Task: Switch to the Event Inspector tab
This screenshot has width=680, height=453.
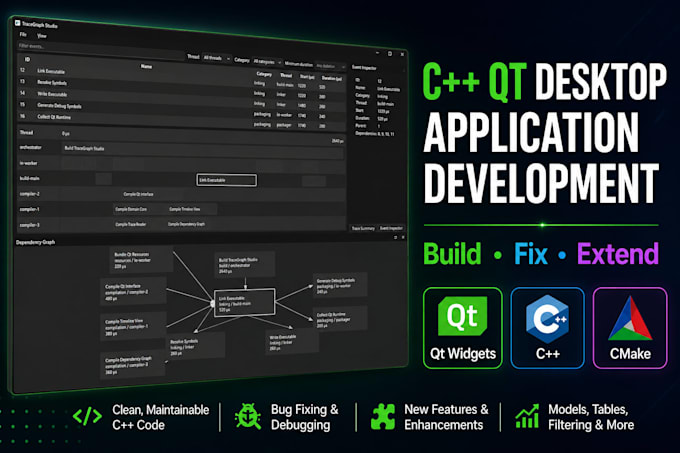Action: tap(391, 228)
